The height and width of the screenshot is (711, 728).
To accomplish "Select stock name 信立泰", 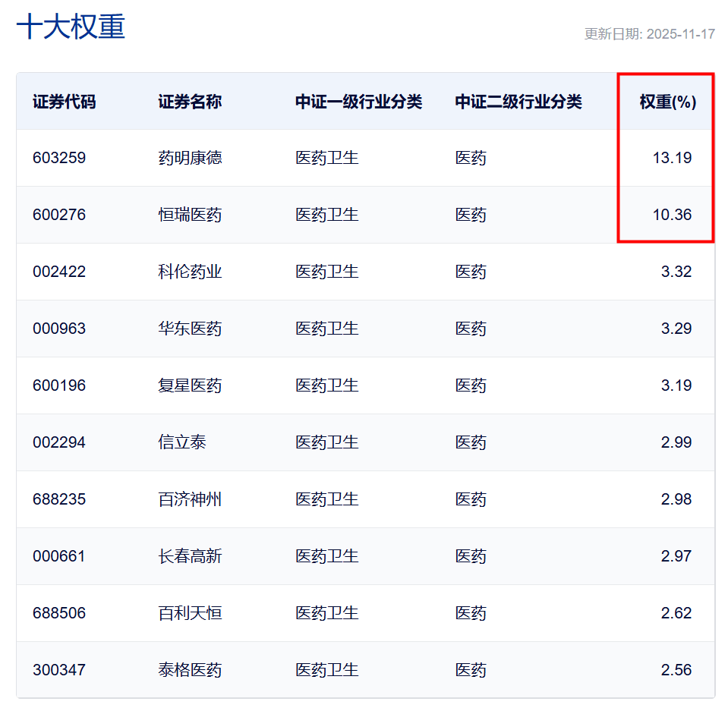I will click(182, 442).
